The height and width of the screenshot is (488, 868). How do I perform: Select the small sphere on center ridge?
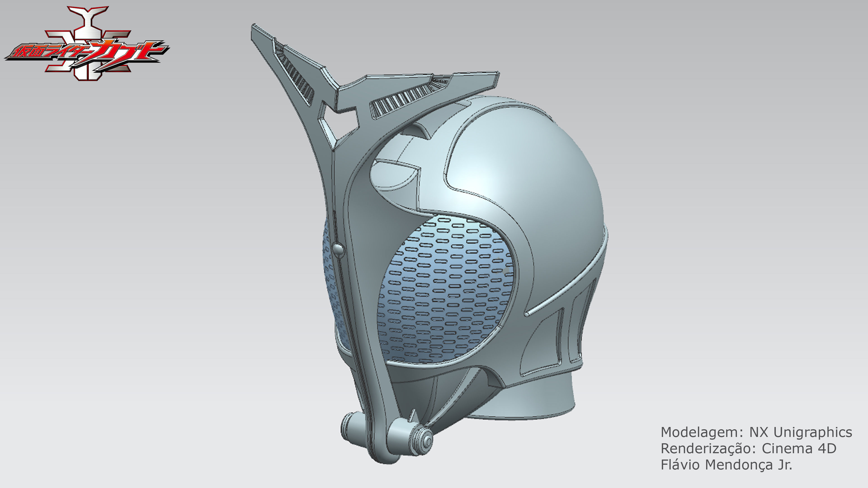338,250
